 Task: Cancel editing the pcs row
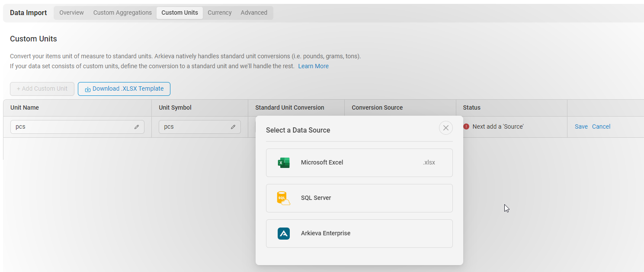[x=601, y=127]
